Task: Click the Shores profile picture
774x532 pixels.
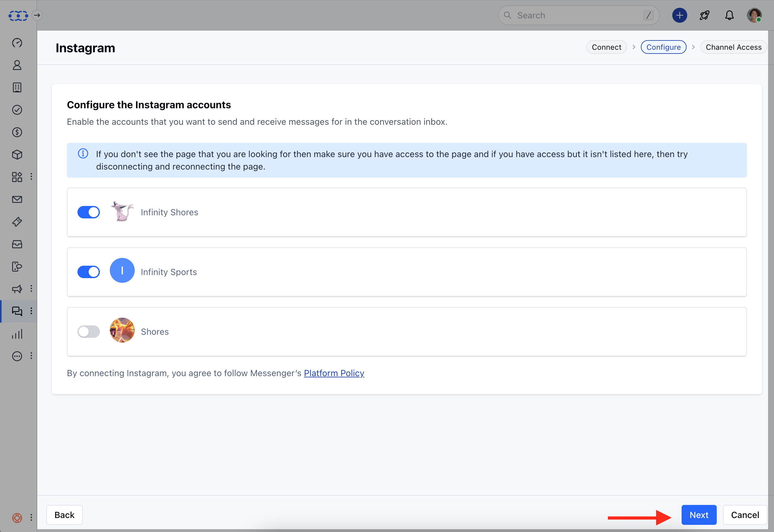Action: pos(122,330)
